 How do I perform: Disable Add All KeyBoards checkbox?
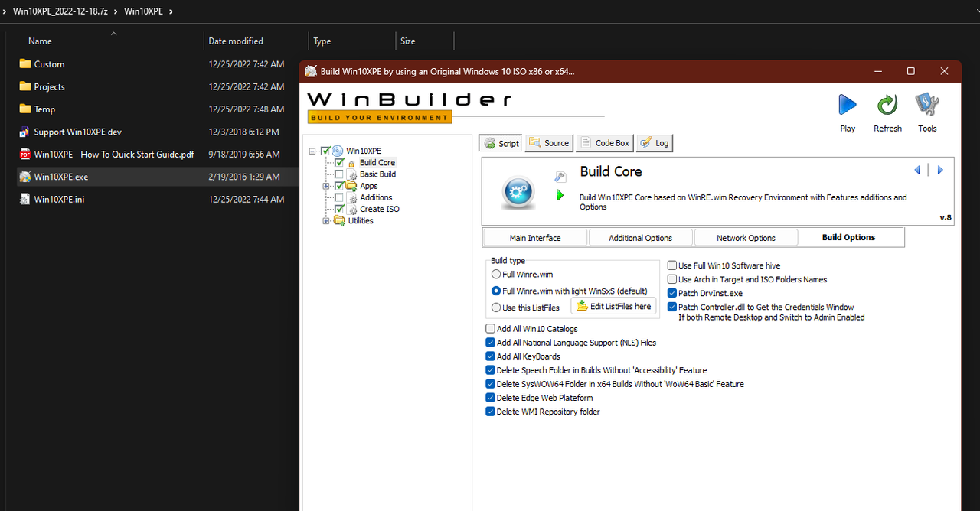490,356
